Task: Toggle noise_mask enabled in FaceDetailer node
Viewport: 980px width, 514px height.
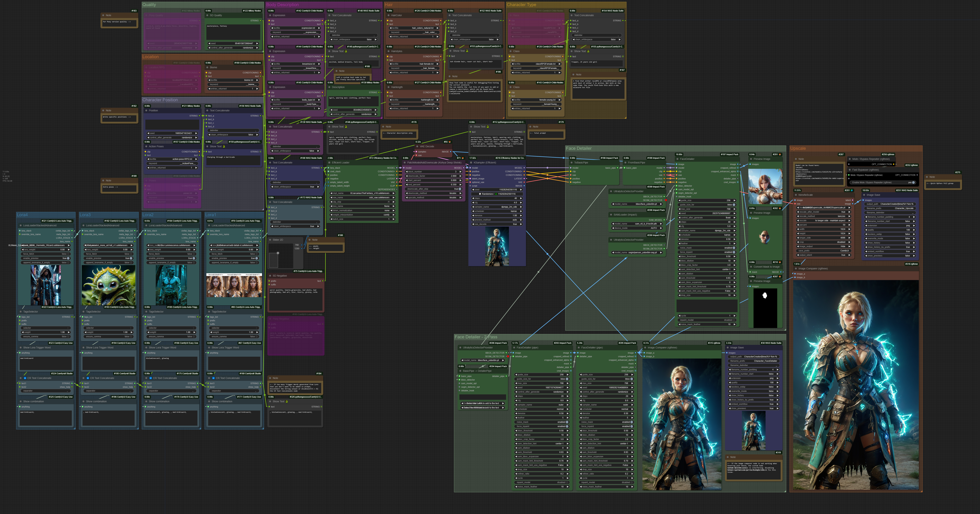Action: (733, 248)
